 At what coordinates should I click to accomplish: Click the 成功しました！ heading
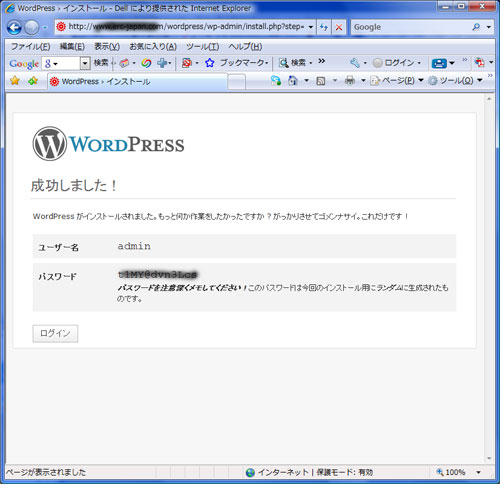74,185
